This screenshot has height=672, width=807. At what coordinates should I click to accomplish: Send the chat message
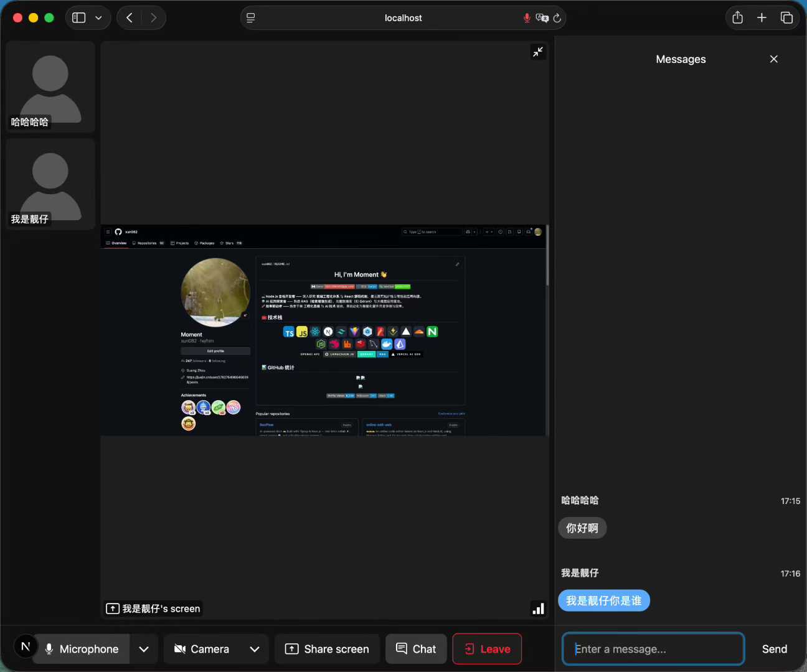coord(774,648)
